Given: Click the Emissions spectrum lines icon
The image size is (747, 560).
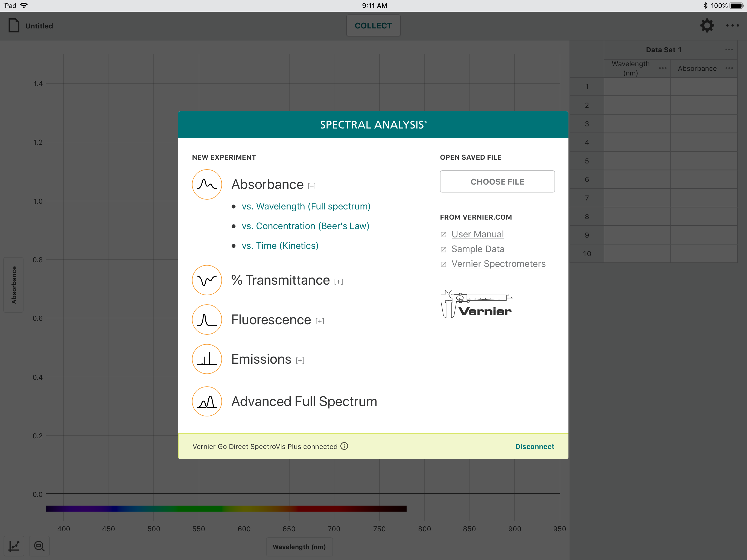Looking at the screenshot, I should pos(207,359).
